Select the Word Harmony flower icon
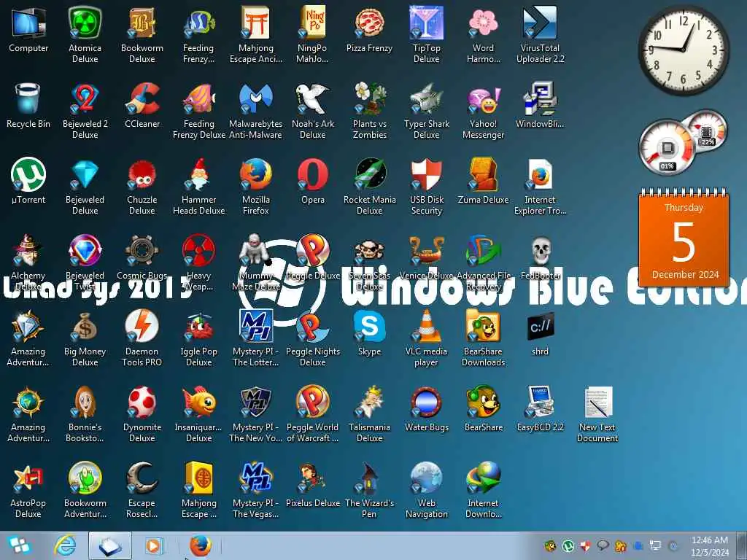 click(x=483, y=23)
